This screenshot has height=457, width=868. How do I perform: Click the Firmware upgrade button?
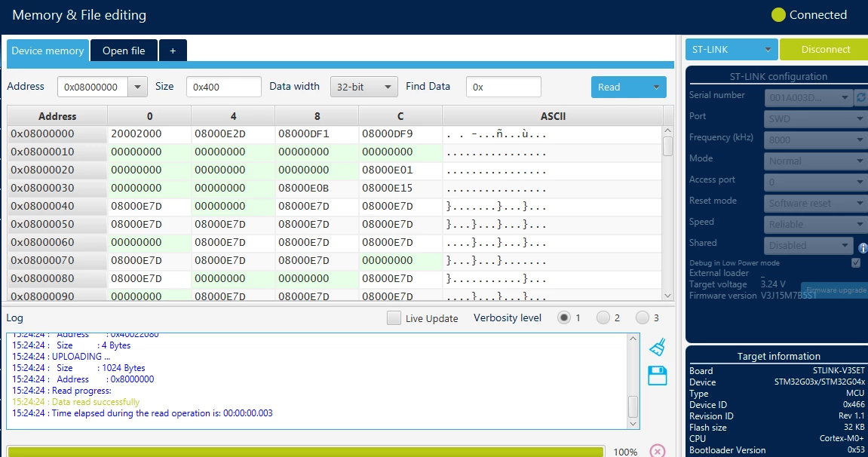click(835, 290)
